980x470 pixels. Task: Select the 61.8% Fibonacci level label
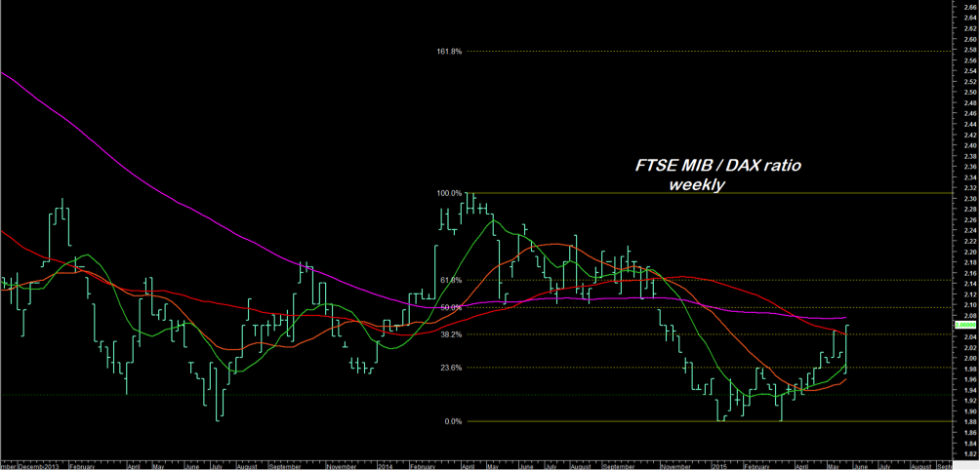pyautogui.click(x=451, y=280)
